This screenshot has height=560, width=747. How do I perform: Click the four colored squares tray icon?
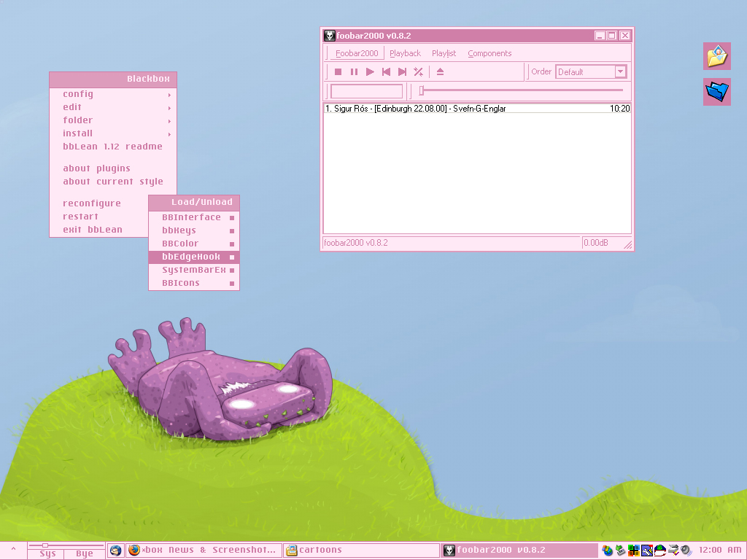pos(634,551)
